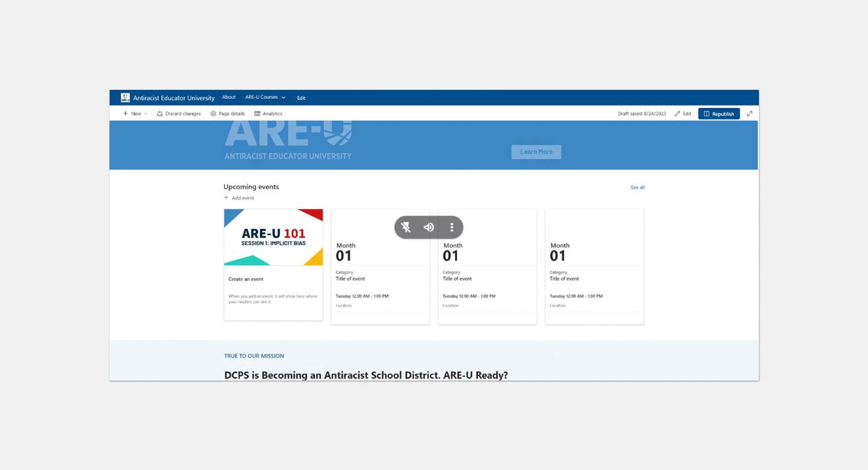Image resolution: width=868 pixels, height=470 pixels.
Task: Toggle the speaker volume on floating toolbar
Action: click(x=429, y=228)
